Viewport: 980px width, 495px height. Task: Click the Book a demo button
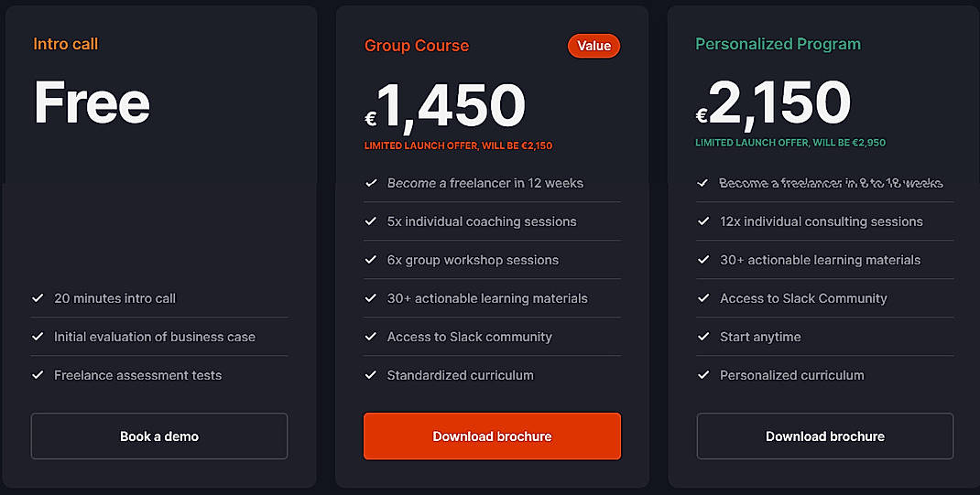(x=159, y=436)
